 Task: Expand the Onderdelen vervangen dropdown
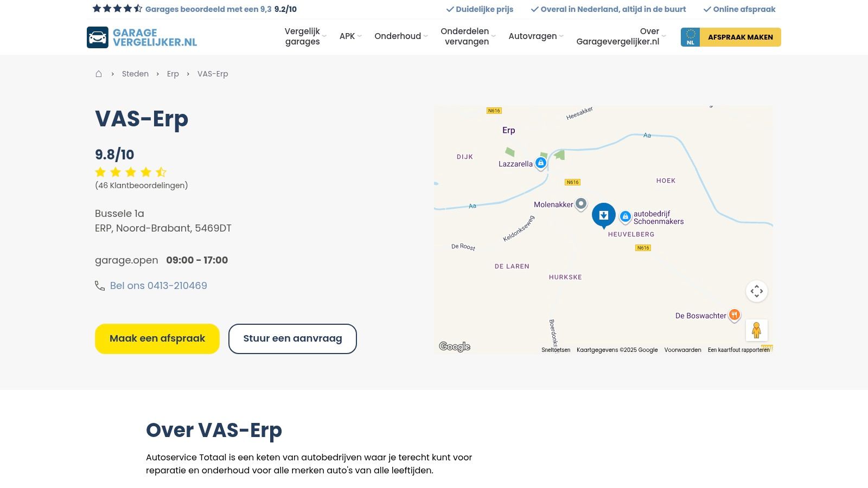point(465,36)
